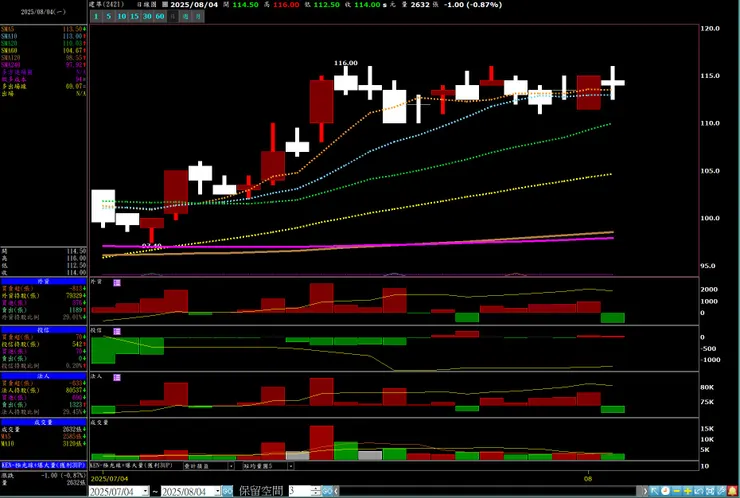The image size is (740, 498).
Task: Click the 08 month marker on time axis
Action: coord(588,479)
